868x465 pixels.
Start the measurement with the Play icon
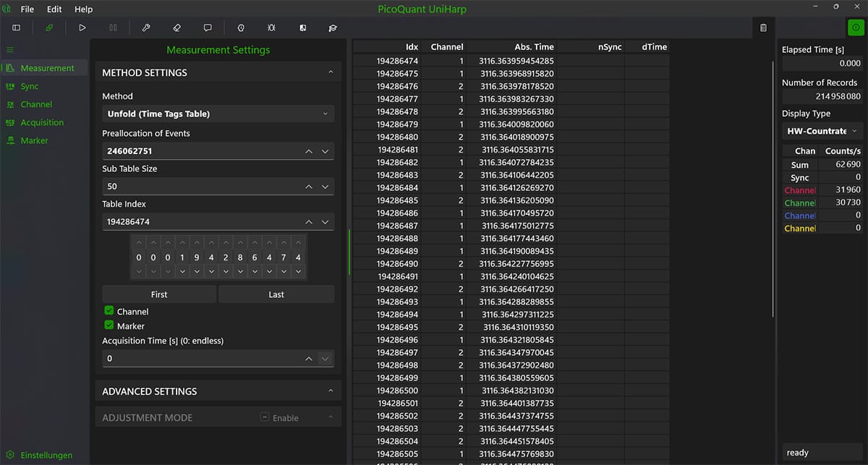click(x=82, y=27)
